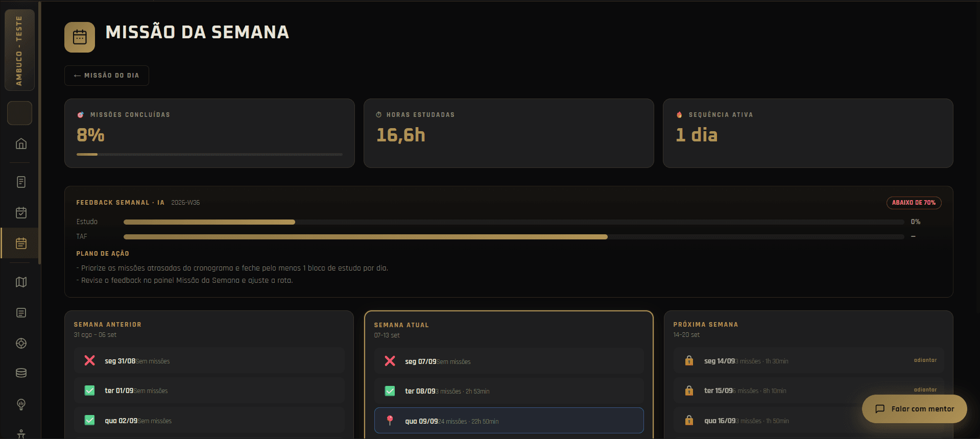Click the lock icon on seg 14/09
Image resolution: width=980 pixels, height=439 pixels.
pyautogui.click(x=689, y=360)
